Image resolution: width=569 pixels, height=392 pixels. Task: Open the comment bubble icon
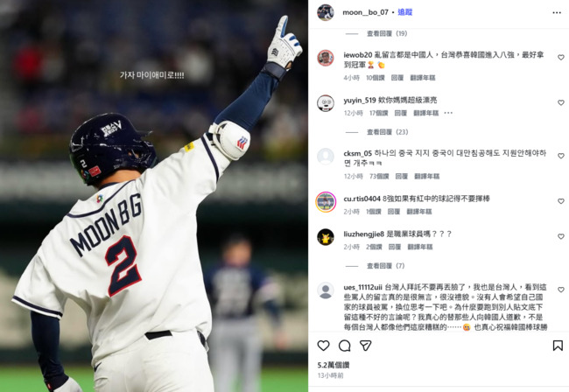[344, 346]
